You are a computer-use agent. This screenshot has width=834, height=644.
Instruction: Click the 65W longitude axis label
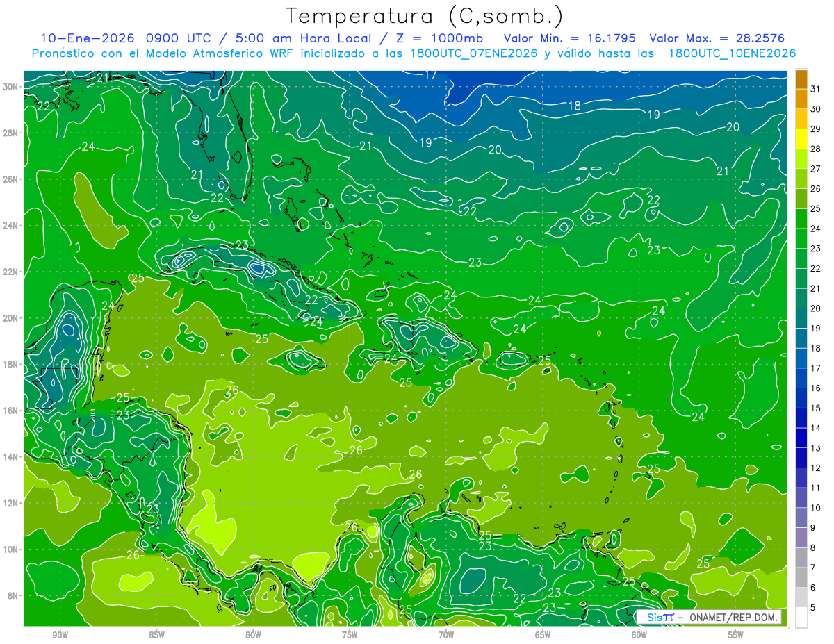click(543, 635)
